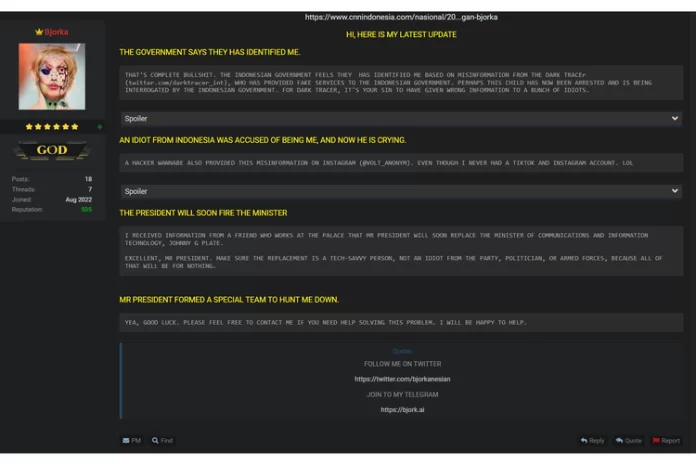Click the GOD rank badge
696x464 pixels.
coord(52,150)
